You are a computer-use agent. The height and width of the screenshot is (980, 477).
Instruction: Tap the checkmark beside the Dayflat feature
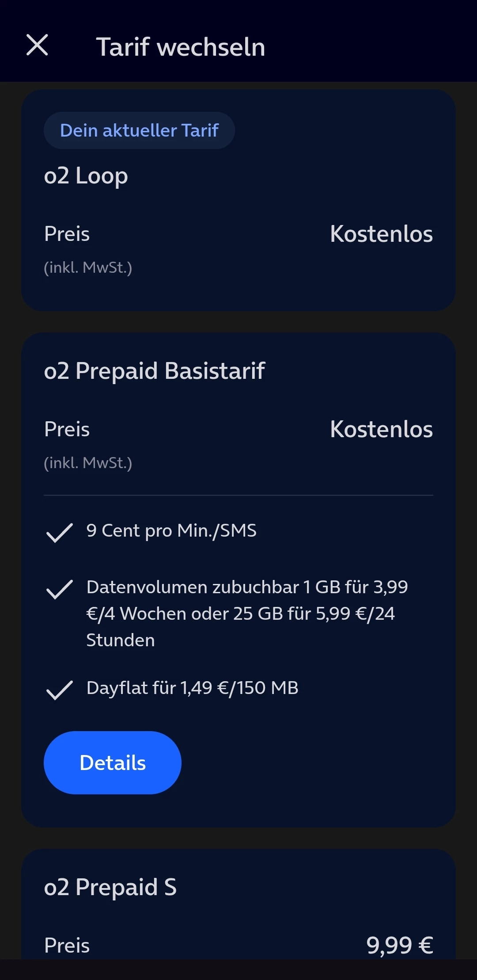coord(60,690)
